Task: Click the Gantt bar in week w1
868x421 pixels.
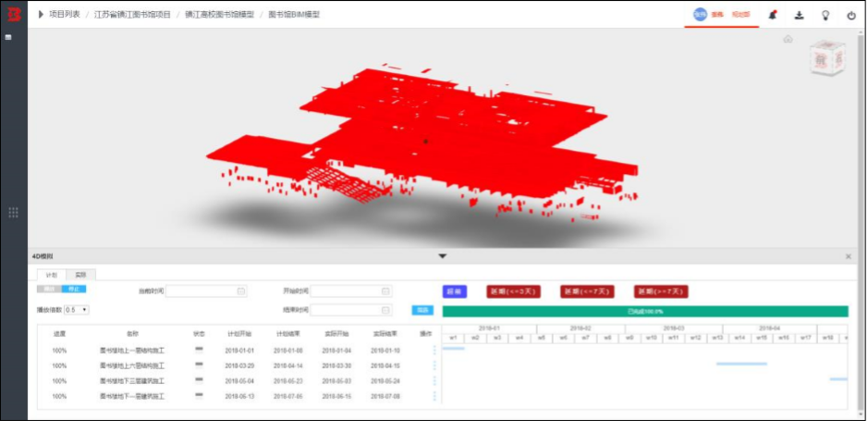Action: (453, 349)
